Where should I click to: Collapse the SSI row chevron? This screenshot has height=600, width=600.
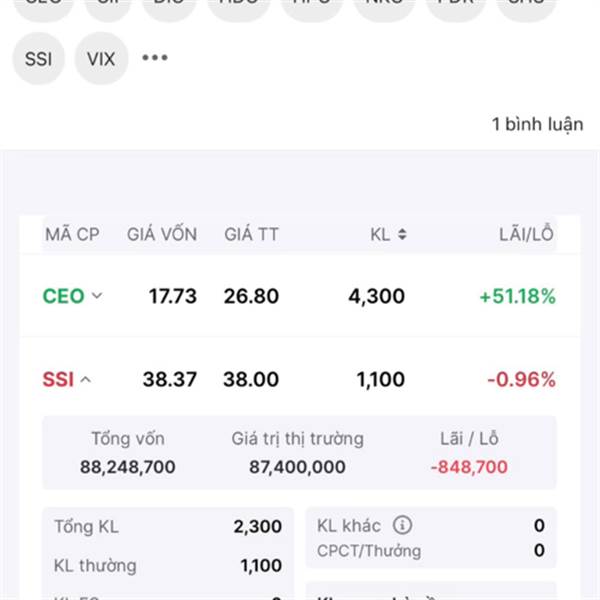pyautogui.click(x=86, y=380)
